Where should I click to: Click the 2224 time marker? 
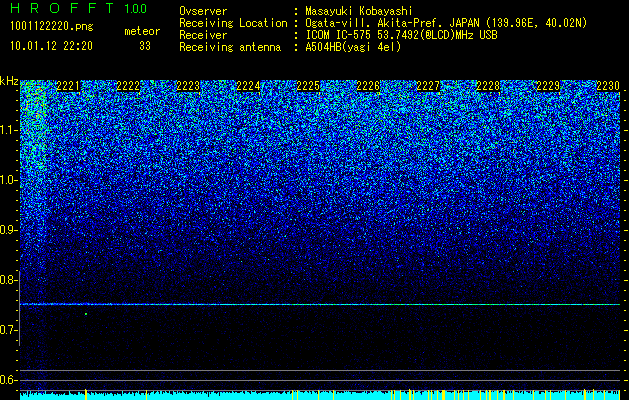coord(248,86)
